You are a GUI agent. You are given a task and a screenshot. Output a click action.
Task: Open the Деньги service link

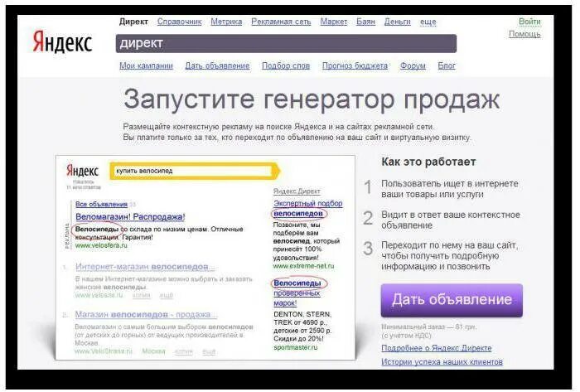click(x=397, y=22)
